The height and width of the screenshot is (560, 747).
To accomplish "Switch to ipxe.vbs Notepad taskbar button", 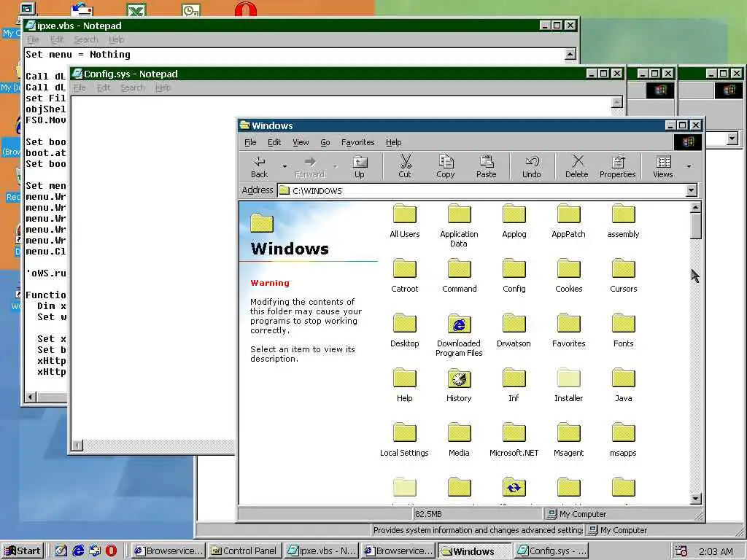I will click(321, 551).
